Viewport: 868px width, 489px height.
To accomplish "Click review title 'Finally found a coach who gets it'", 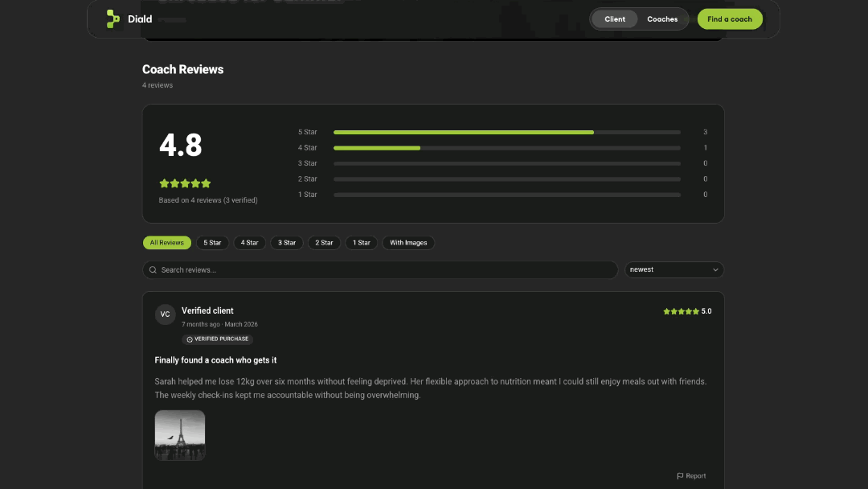I will click(x=215, y=360).
